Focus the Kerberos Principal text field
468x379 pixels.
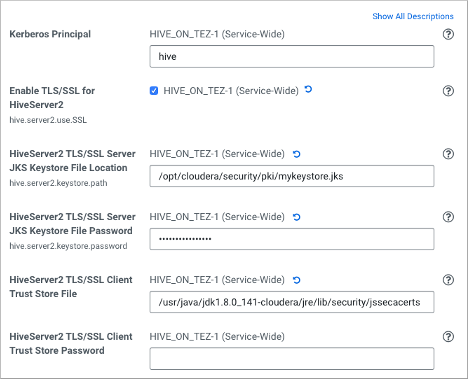point(292,57)
